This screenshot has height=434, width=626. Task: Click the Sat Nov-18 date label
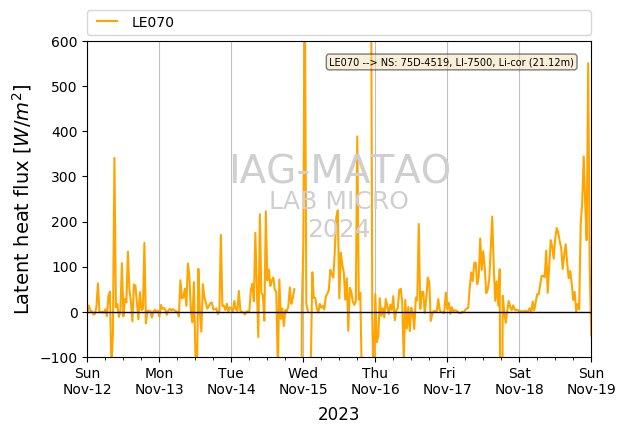(x=519, y=381)
